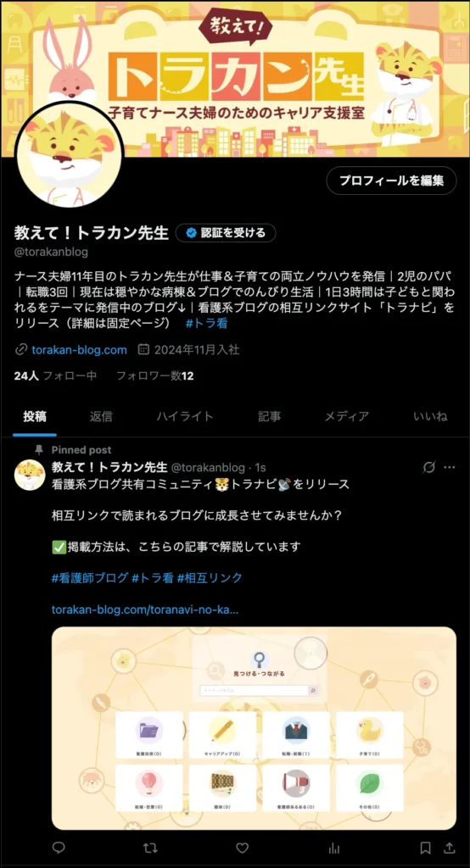Switch to the 返信 tab
The height and width of the screenshot is (868, 470).
click(x=101, y=417)
